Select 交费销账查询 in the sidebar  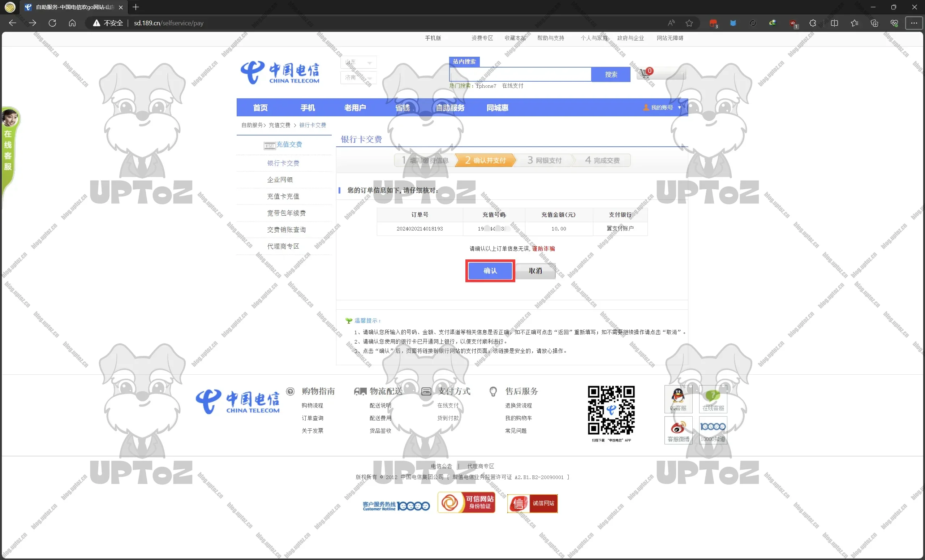click(x=286, y=229)
